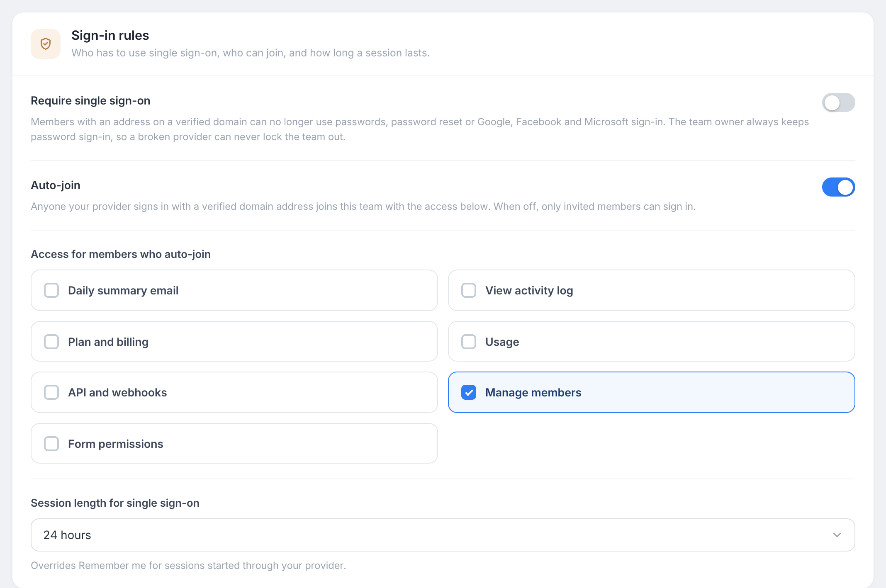Click the Require single sign-on label
This screenshot has width=886, height=588.
pyautogui.click(x=90, y=101)
